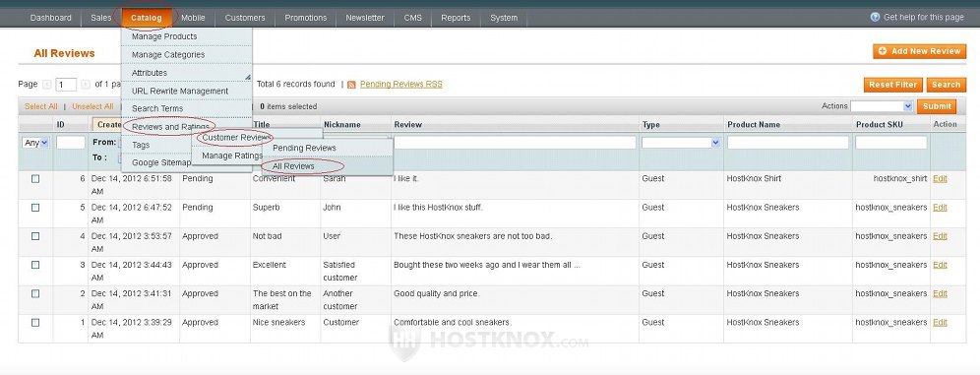Tick the checkbox for review ID 1

coord(35,323)
